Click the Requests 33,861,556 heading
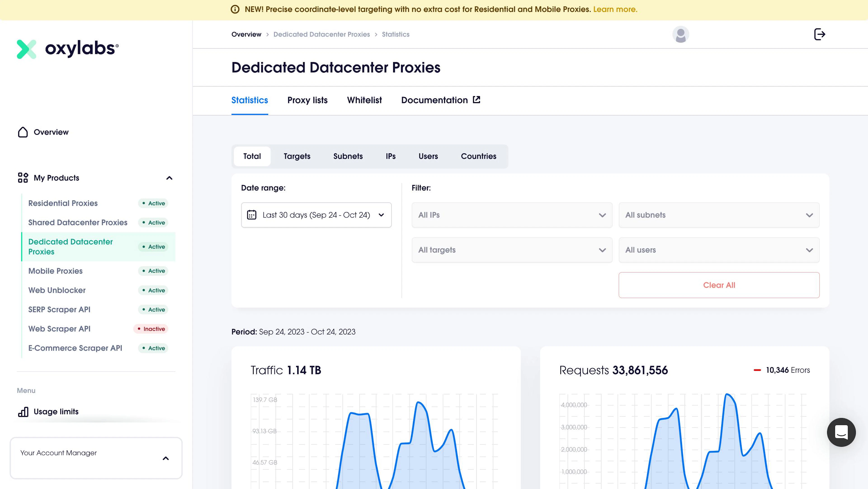Viewport: 868px width, 489px height. pyautogui.click(x=613, y=370)
